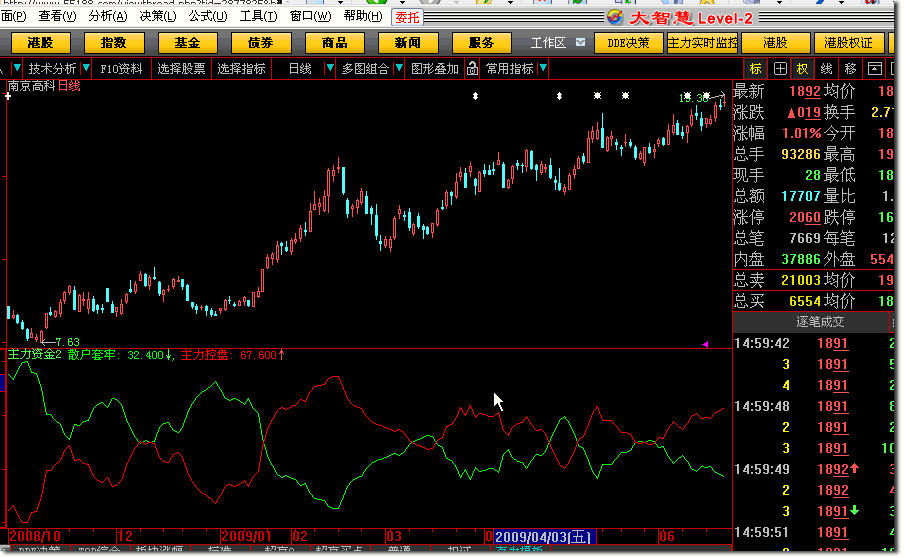
Task: Click the 选择股票 toolbar item
Action: pyautogui.click(x=181, y=69)
